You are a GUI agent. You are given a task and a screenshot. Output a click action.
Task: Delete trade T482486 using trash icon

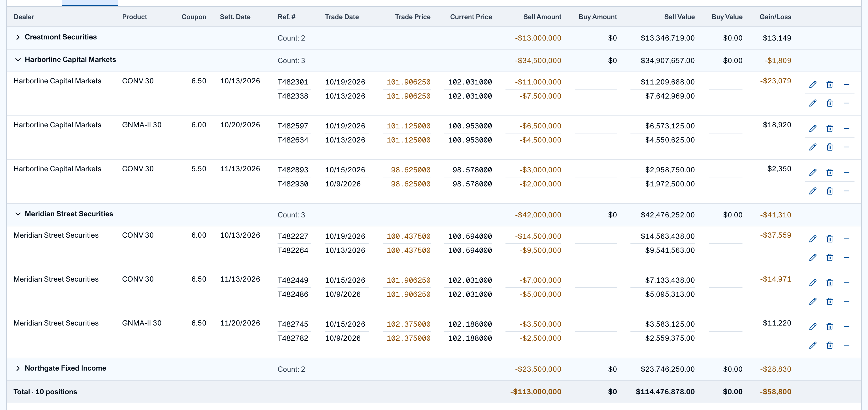click(830, 301)
